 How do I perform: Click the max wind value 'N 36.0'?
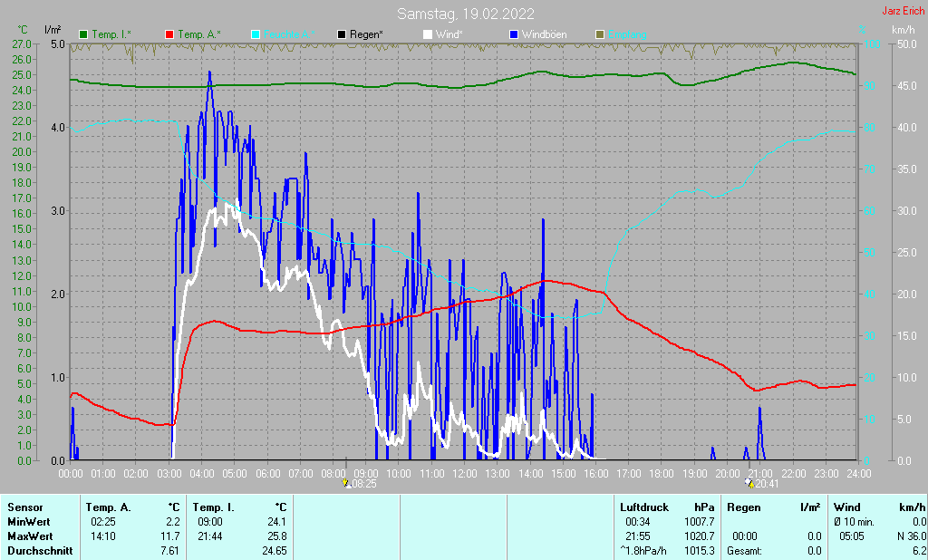click(912, 536)
